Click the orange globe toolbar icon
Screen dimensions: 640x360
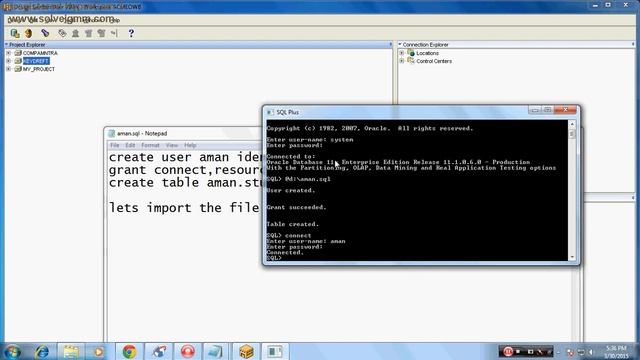click(x=29, y=33)
